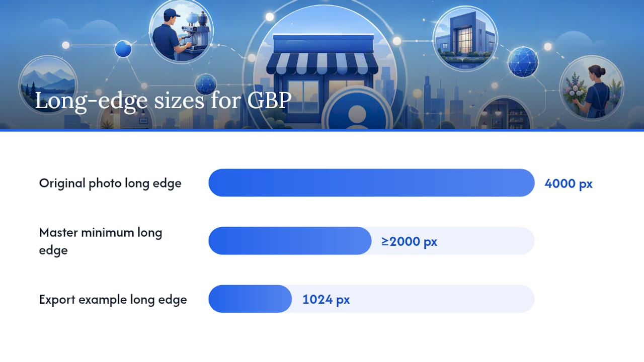
Task: Click the Original photo long edge label
Action: tap(110, 183)
